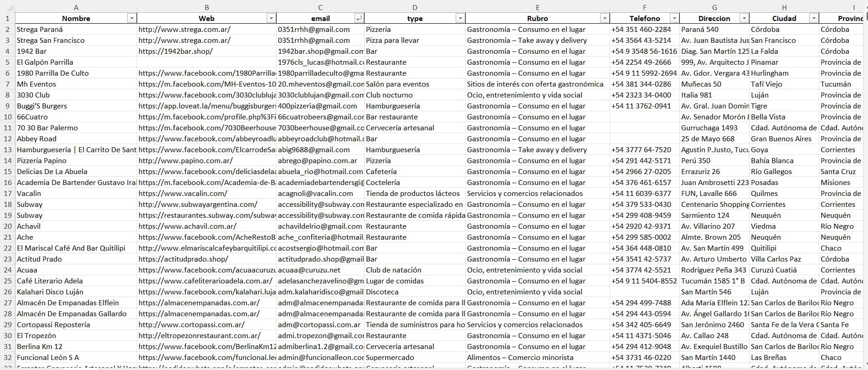Select the 'Kalahari Disco Luján' cell
Image resolution: width=868 pixels, height=370 pixels.
coord(76,292)
